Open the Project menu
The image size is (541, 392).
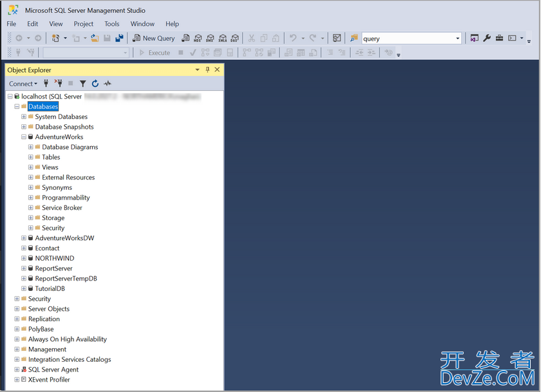(84, 24)
